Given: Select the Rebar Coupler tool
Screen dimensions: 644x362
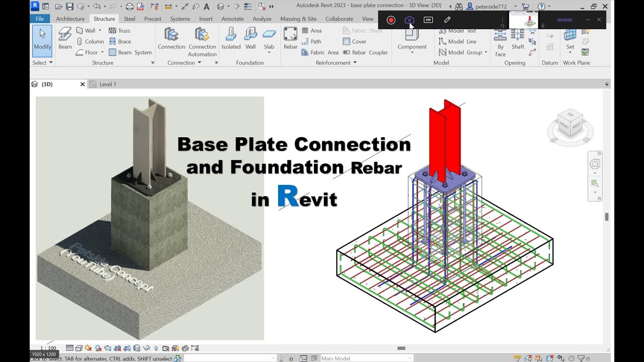Looking at the screenshot, I should (365, 52).
